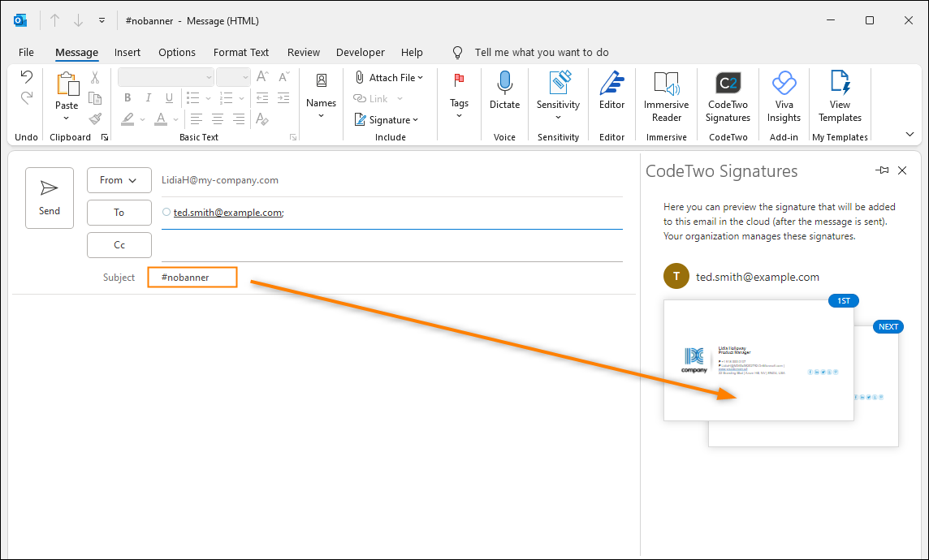Open CodeTwo Signatures add-in
Screen dimensions: 929x560
pos(728,97)
